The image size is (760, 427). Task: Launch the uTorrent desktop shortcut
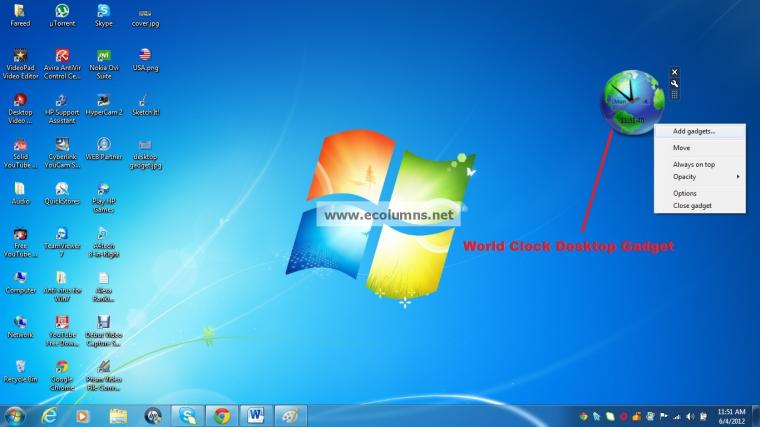(x=62, y=15)
